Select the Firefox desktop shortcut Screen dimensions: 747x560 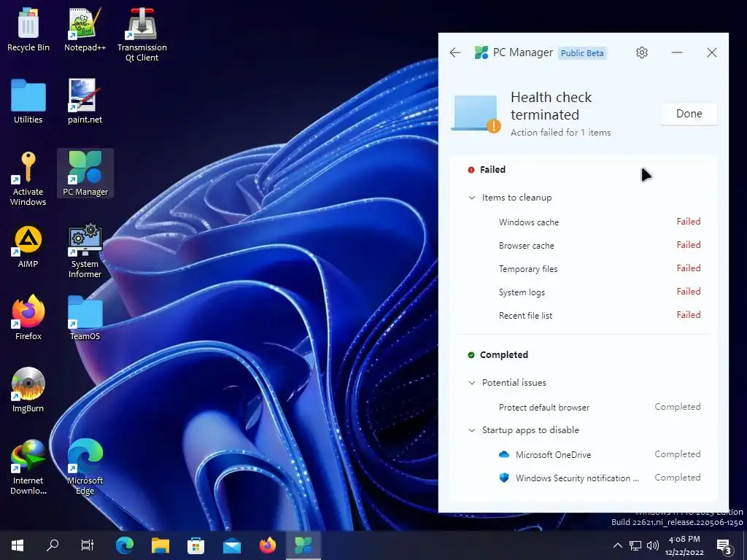click(x=28, y=318)
